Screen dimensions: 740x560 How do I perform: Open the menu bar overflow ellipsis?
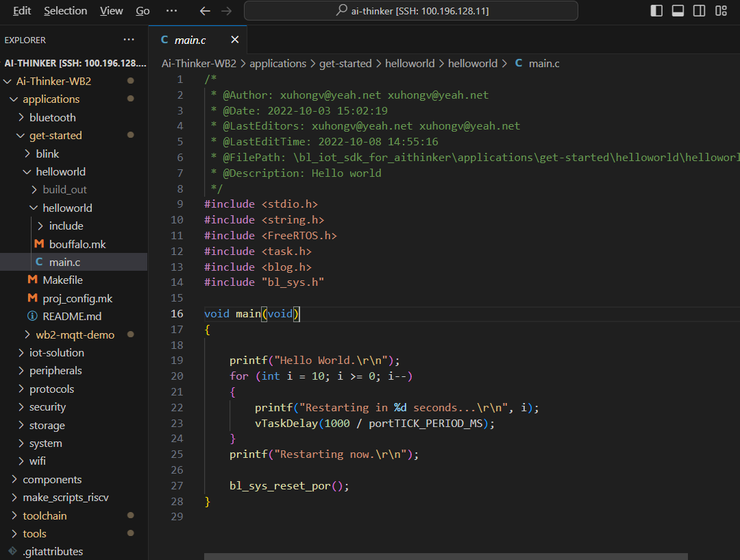[x=171, y=11]
